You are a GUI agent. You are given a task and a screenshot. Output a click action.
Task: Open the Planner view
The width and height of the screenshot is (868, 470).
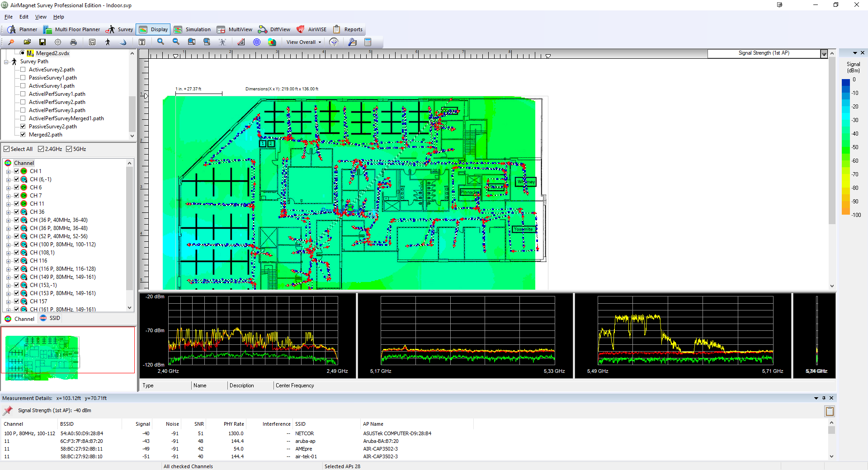coord(23,29)
